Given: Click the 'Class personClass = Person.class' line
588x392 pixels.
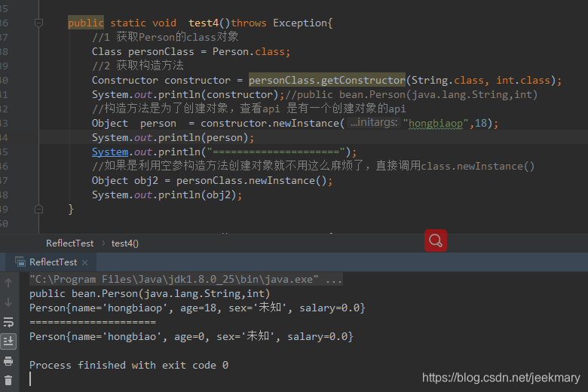Looking at the screenshot, I should pos(191,52).
